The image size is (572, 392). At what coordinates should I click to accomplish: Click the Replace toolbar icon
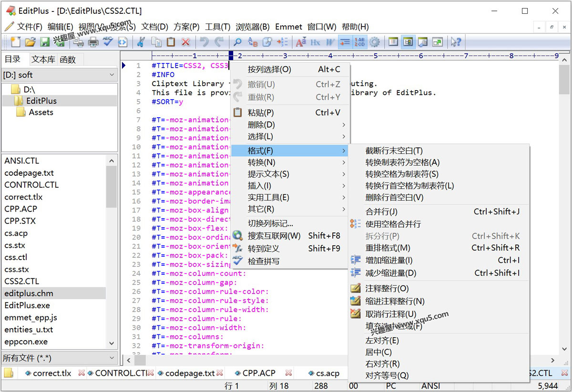pos(253,42)
